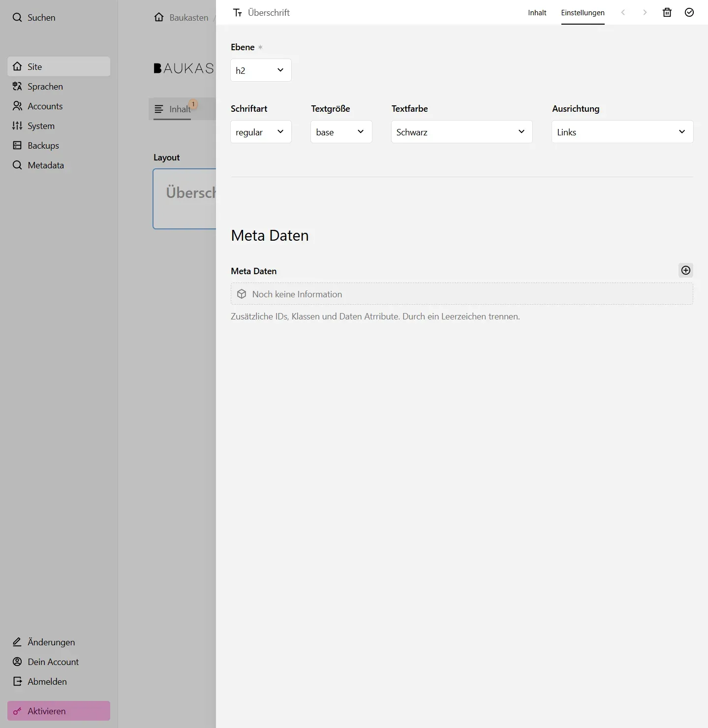Click the confirm check-circle icon top right

[x=689, y=12]
